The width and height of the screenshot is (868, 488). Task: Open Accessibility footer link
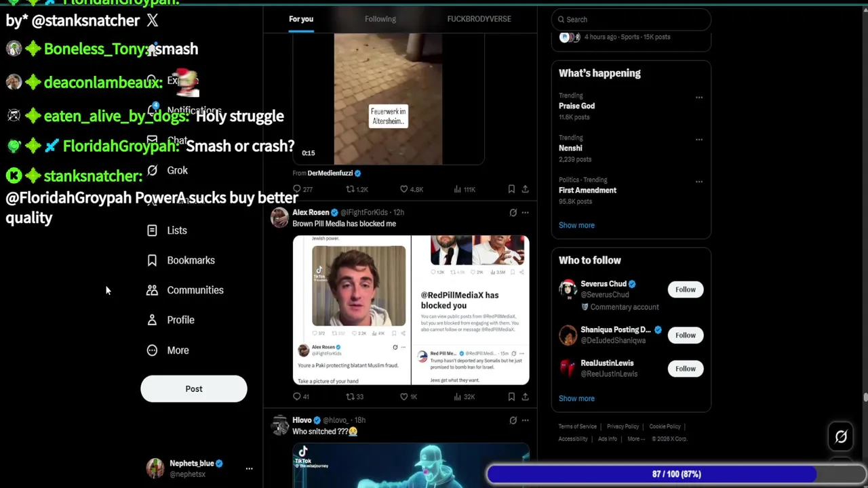pyautogui.click(x=573, y=439)
